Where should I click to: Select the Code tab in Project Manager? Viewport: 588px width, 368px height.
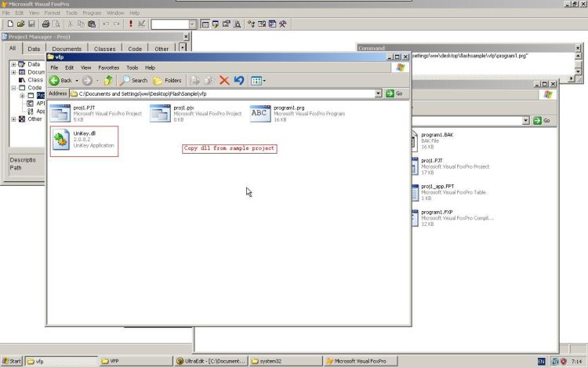tap(135, 49)
